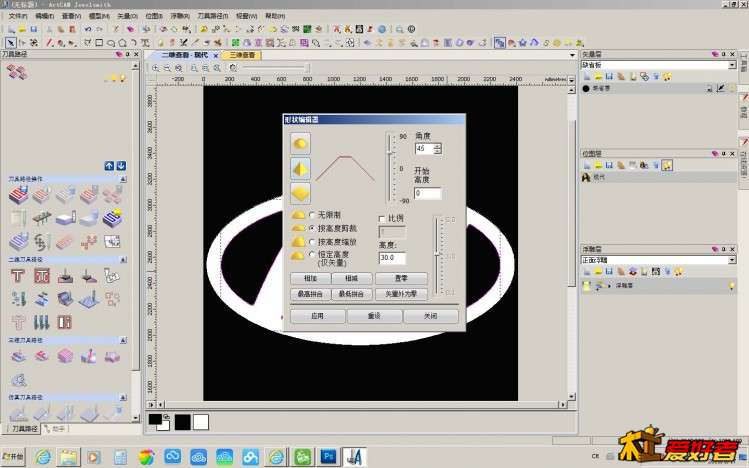This screenshot has width=749, height=468.
Task: Open Internet Explorer from the taskbar
Action: pyautogui.click(x=43, y=457)
